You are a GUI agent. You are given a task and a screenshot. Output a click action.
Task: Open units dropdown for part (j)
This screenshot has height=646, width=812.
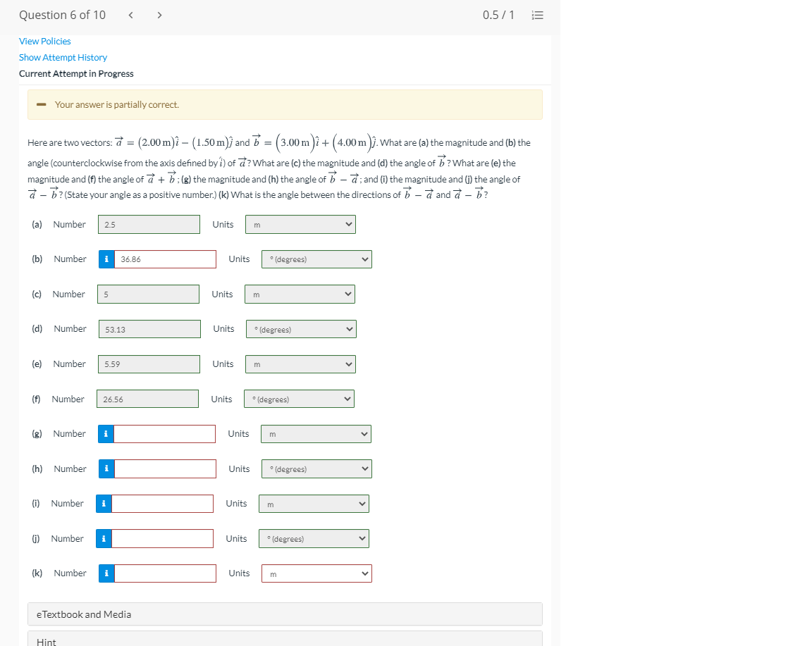click(314, 538)
